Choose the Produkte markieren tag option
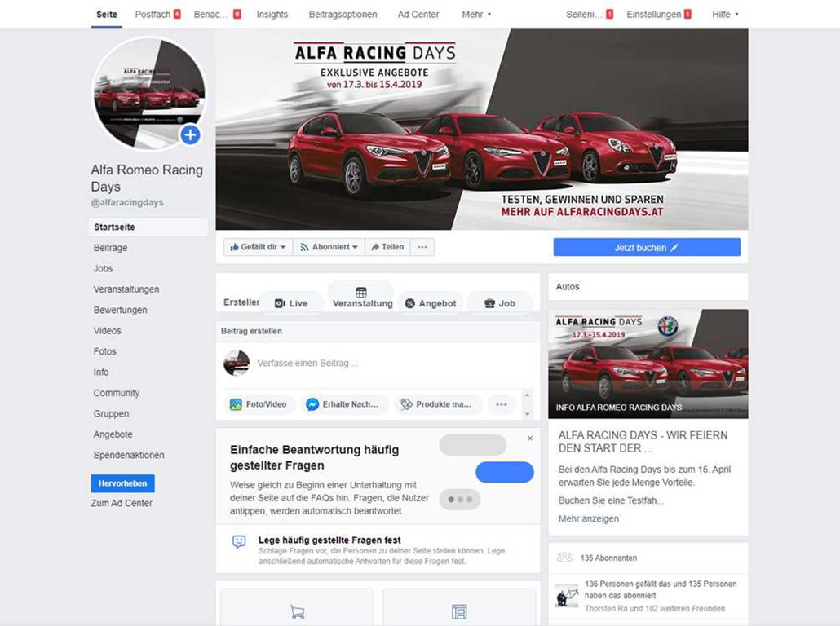The image size is (840, 626). click(x=436, y=404)
